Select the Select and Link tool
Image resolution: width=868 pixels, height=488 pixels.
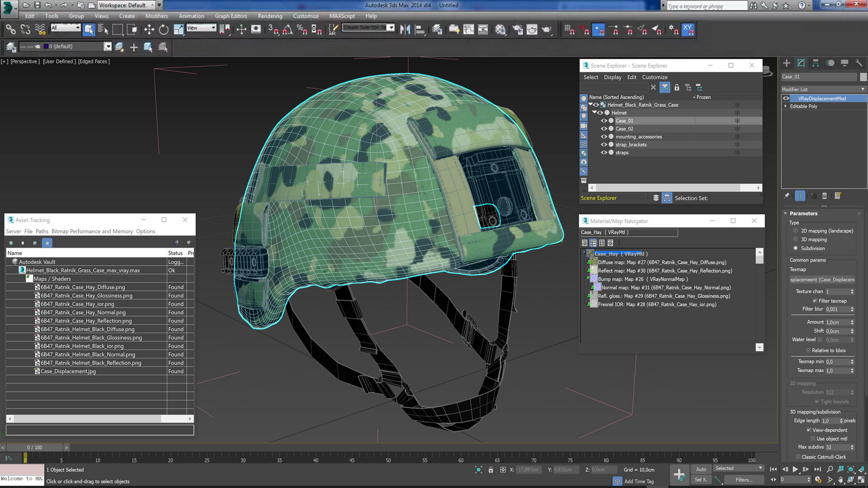point(10,30)
